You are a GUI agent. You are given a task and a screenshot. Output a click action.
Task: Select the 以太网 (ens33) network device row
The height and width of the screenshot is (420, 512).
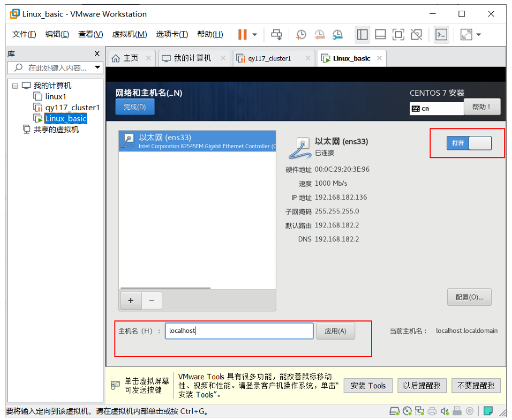click(x=197, y=141)
